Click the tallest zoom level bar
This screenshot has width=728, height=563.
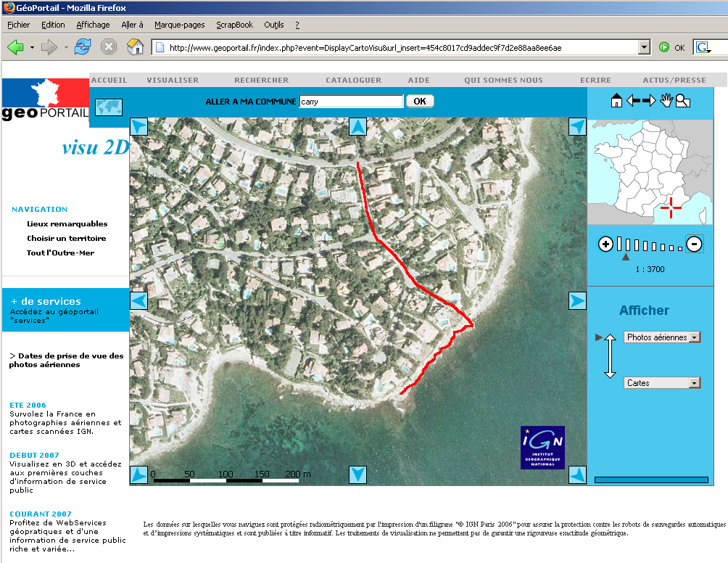(619, 244)
